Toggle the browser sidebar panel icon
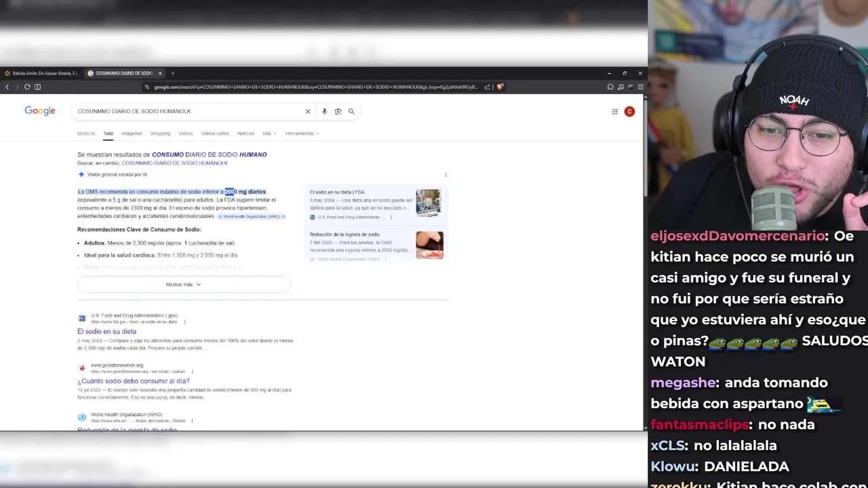This screenshot has width=868, height=488. (37, 87)
